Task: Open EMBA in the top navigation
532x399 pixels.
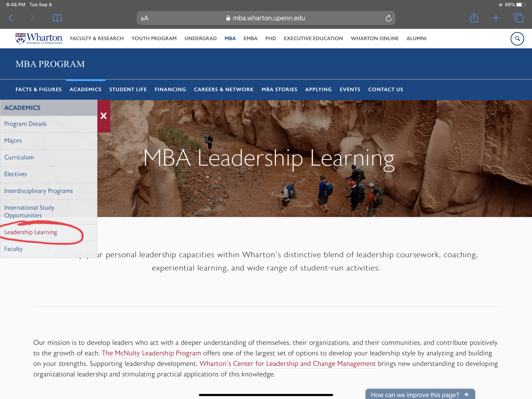Action: (x=250, y=39)
